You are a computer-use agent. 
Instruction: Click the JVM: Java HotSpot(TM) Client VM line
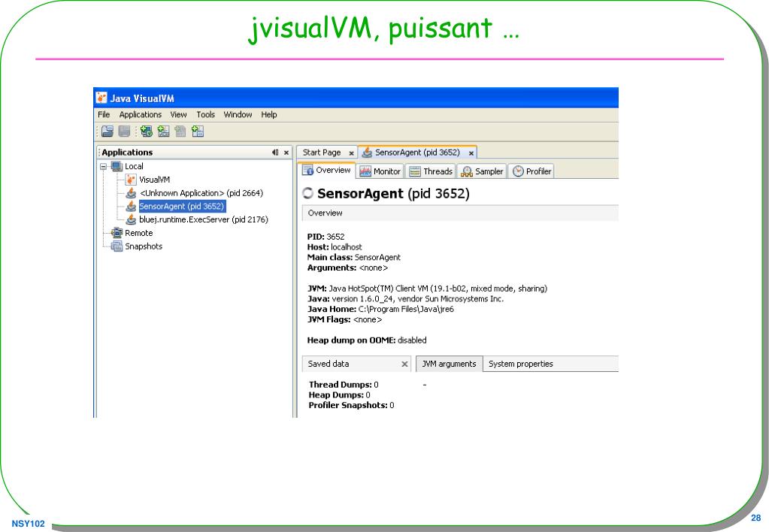[427, 289]
